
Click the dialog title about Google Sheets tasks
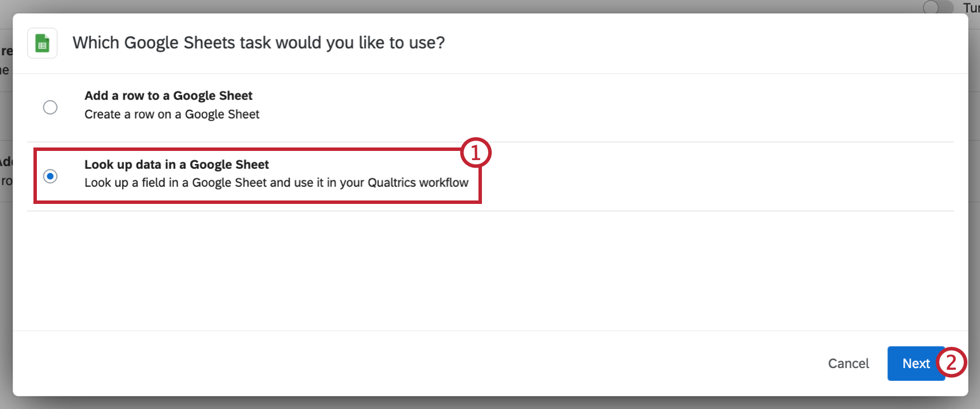point(258,42)
